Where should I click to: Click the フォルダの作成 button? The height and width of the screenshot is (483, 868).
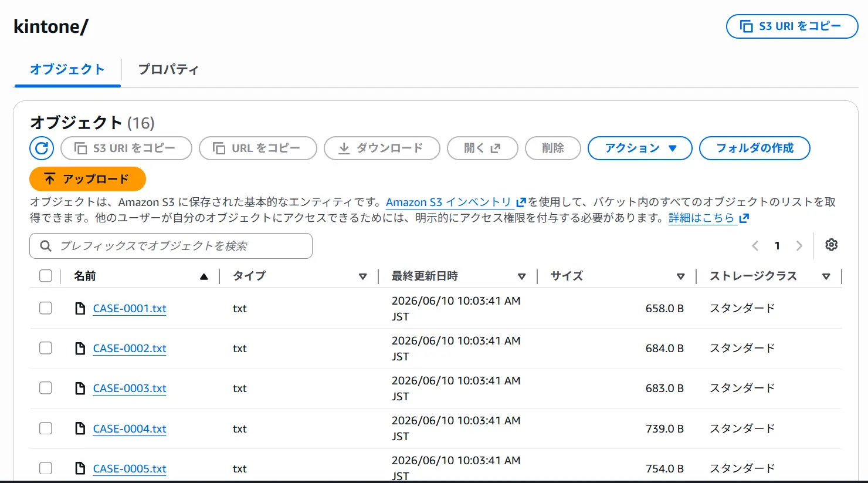coord(755,148)
